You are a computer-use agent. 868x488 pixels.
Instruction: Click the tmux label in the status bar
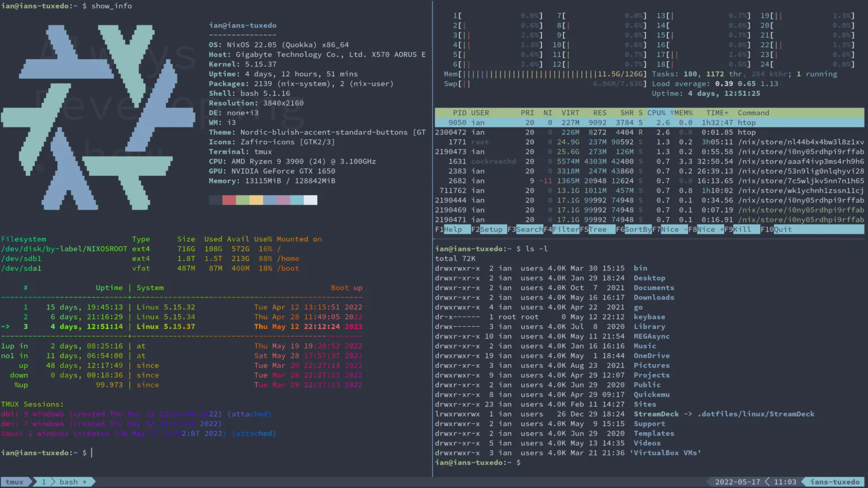(x=14, y=482)
